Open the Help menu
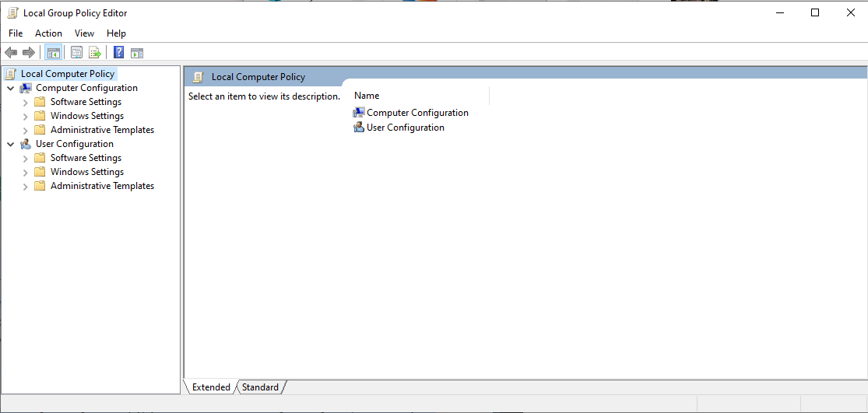868x413 pixels. 116,33
